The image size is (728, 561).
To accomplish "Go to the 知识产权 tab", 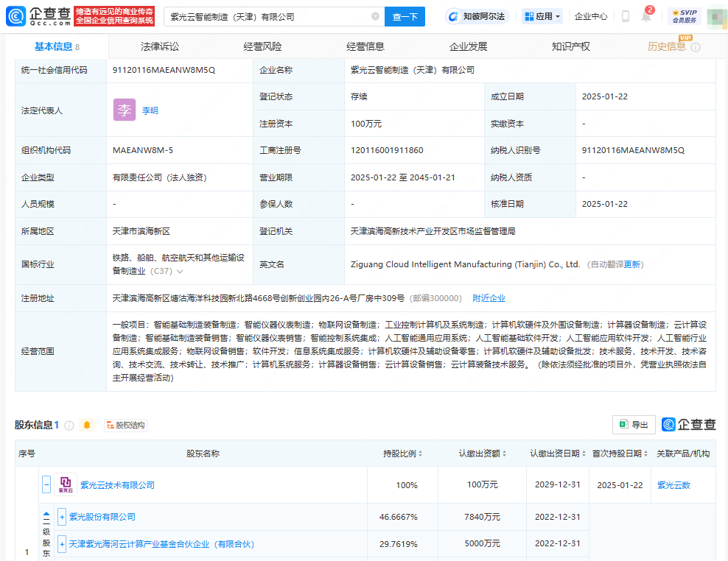I will (570, 46).
